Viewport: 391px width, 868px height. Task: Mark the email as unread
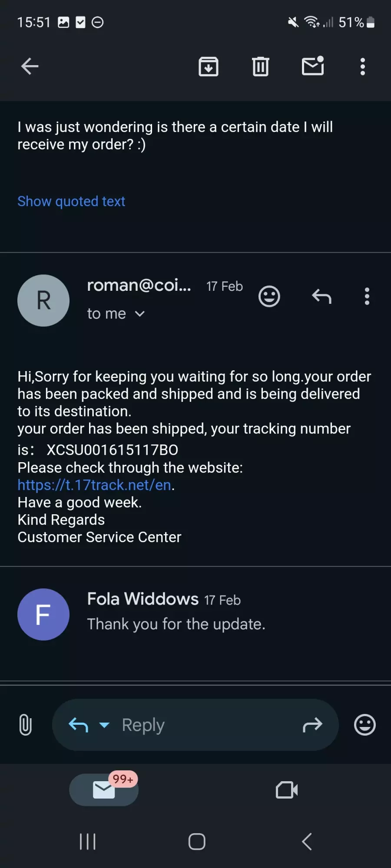[313, 66]
